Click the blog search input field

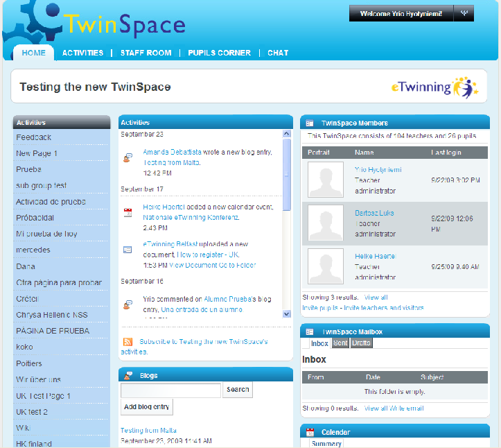pyautogui.click(x=170, y=390)
